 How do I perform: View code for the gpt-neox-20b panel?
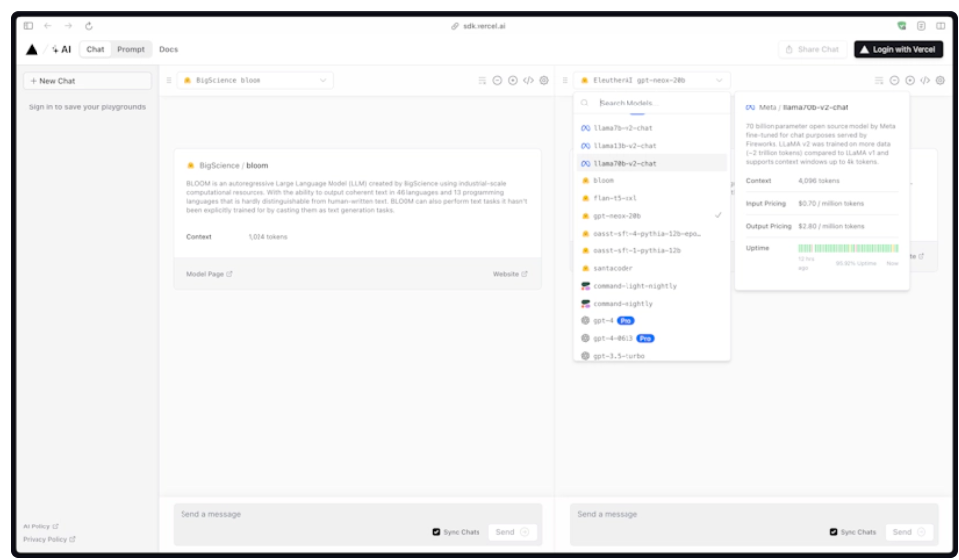[x=924, y=80]
